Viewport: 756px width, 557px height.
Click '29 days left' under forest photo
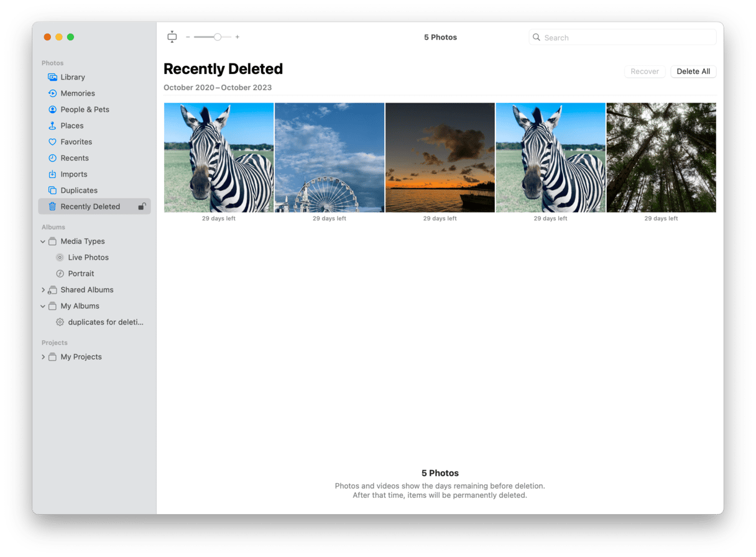pyautogui.click(x=661, y=219)
